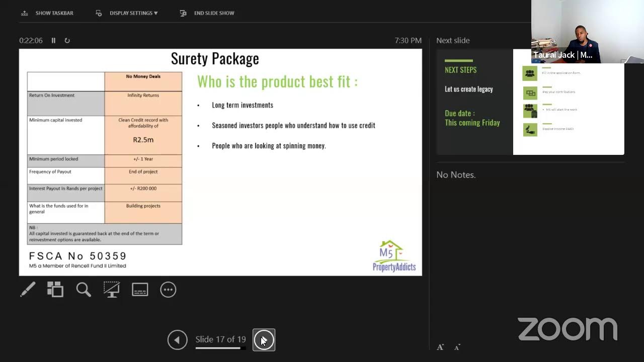
Task: Click the fill application form icon in preview
Action: click(530, 73)
